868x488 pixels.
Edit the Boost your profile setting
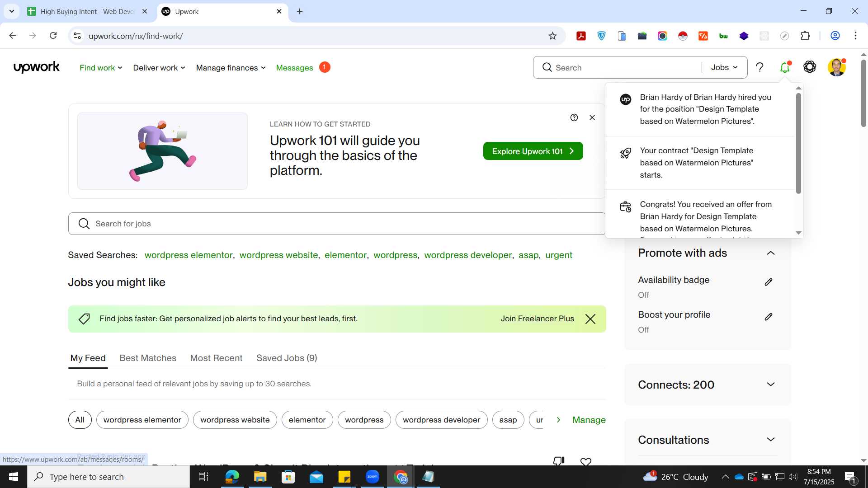(x=769, y=317)
